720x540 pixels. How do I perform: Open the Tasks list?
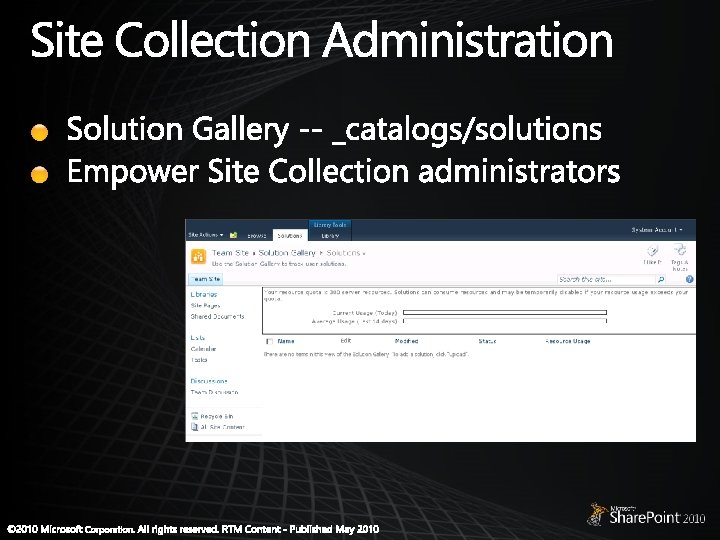click(x=199, y=360)
